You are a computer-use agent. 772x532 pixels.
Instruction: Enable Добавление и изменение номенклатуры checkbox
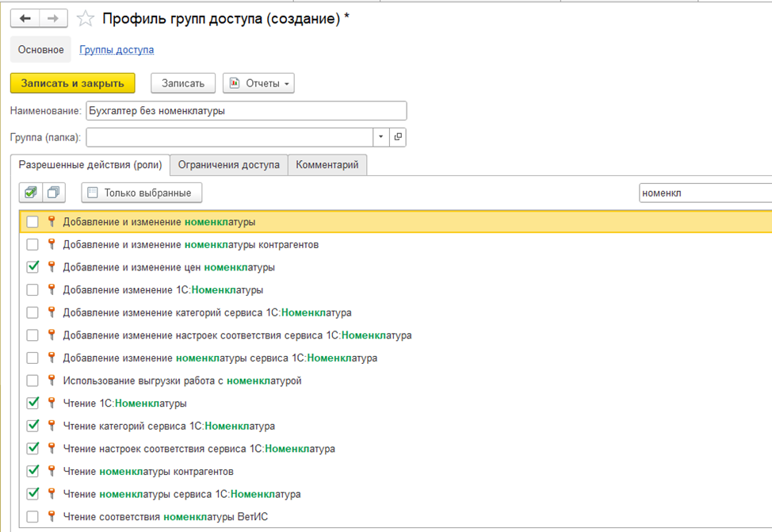(32, 222)
